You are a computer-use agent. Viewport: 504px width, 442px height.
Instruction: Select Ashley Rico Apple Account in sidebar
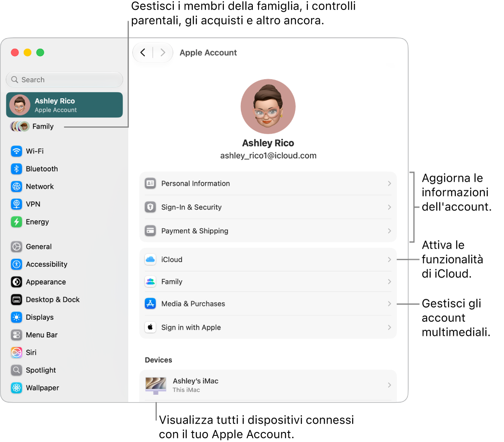[x=65, y=105]
